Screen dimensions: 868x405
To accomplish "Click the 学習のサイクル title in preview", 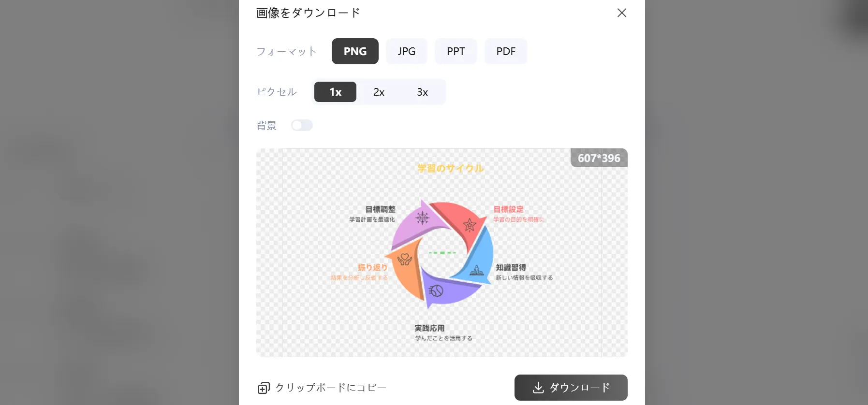I will point(450,168).
